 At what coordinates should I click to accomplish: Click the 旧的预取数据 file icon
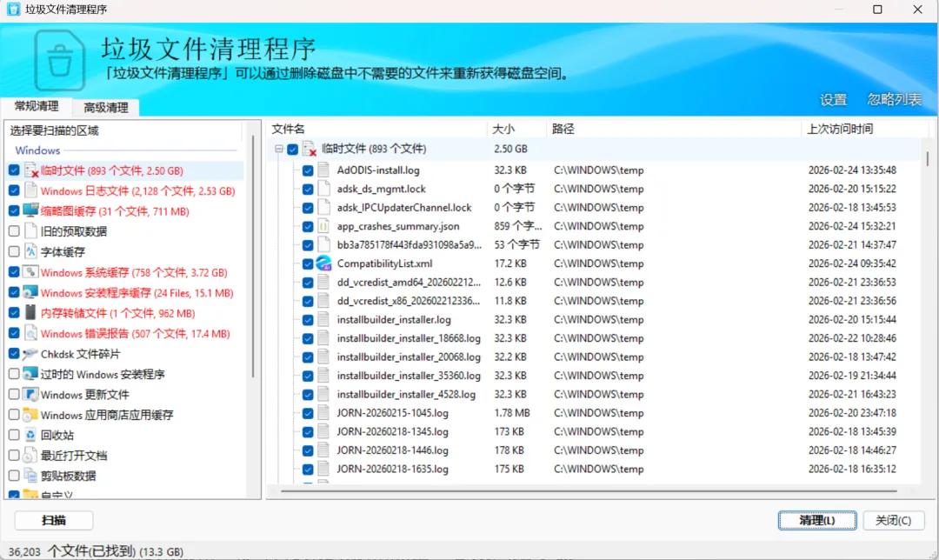(x=30, y=231)
